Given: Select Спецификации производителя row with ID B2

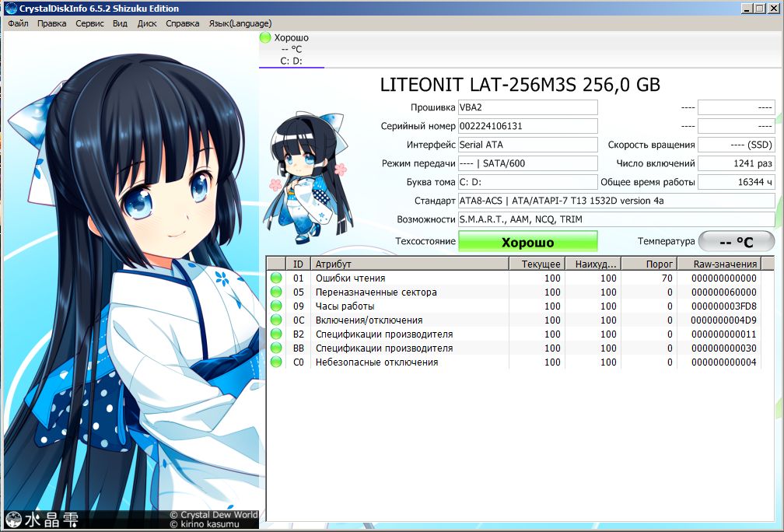Looking at the screenshot, I should coord(384,334).
